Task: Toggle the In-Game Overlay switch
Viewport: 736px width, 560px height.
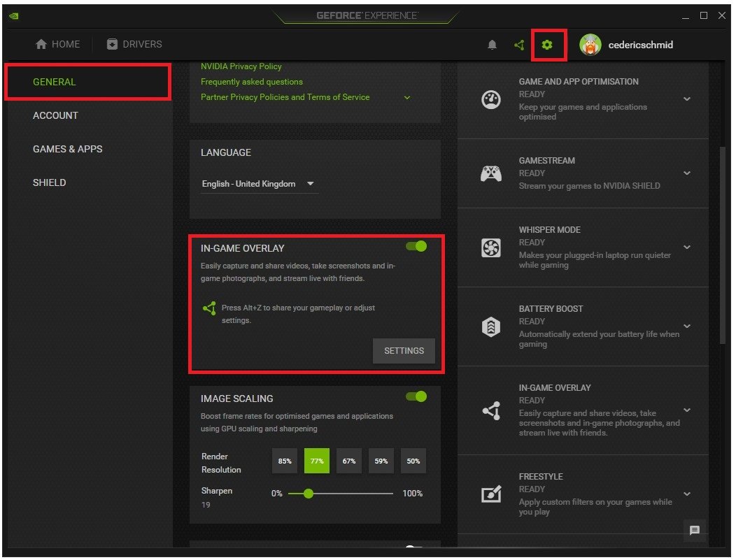Action: [x=416, y=246]
